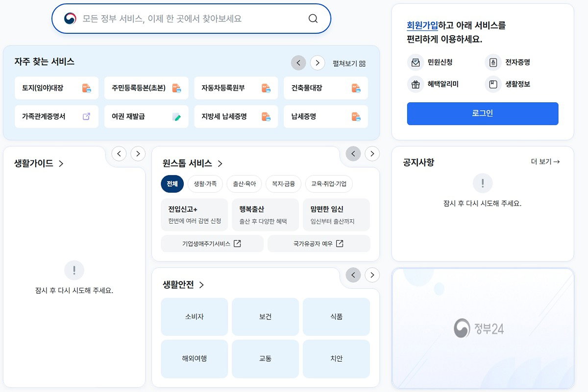Click document icon beside 토지(임야)대장
The width and height of the screenshot is (588, 392).
[x=86, y=89]
